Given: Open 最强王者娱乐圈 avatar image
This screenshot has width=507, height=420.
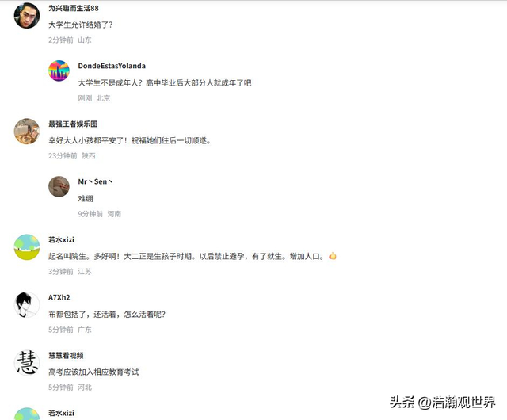Looking at the screenshot, I should click(x=27, y=131).
